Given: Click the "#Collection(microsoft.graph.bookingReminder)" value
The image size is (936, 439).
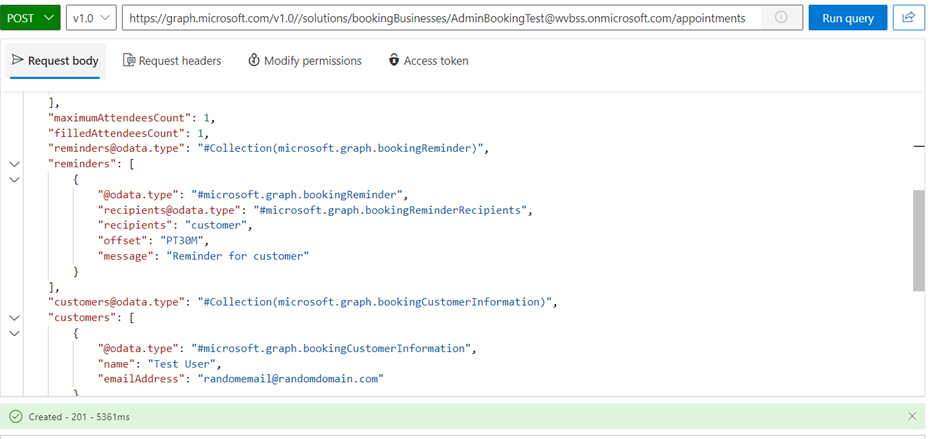Looking at the screenshot, I should click(x=341, y=149).
